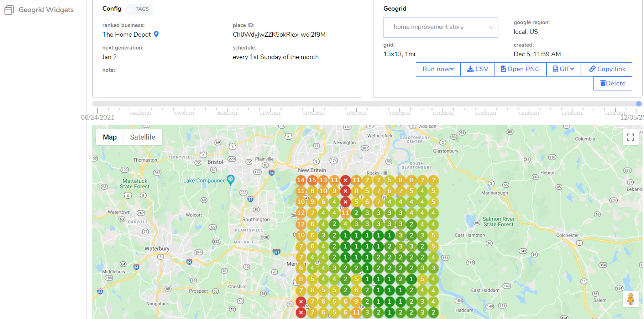Expand the GIF export dropdown
This screenshot has width=644, height=319.
coord(564,69)
